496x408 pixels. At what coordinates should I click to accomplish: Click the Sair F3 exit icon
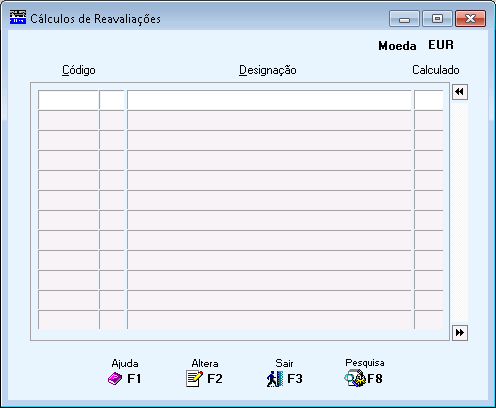pos(275,379)
